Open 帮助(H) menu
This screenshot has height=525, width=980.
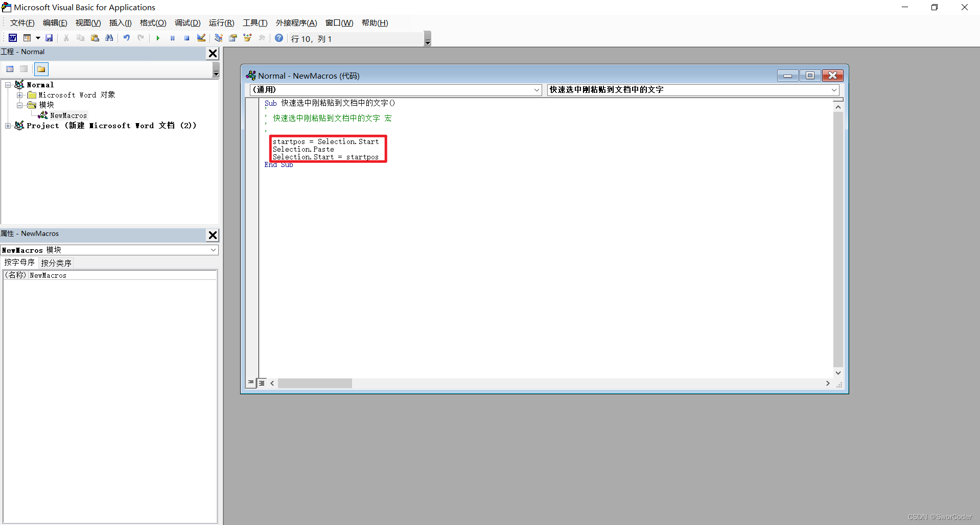coord(375,23)
